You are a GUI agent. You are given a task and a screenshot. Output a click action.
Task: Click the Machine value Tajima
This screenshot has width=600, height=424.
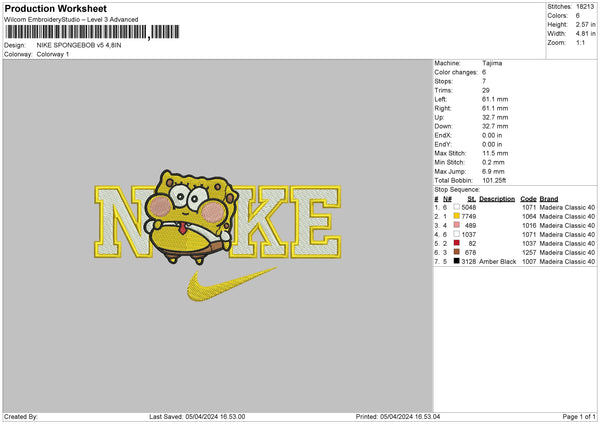(492, 63)
